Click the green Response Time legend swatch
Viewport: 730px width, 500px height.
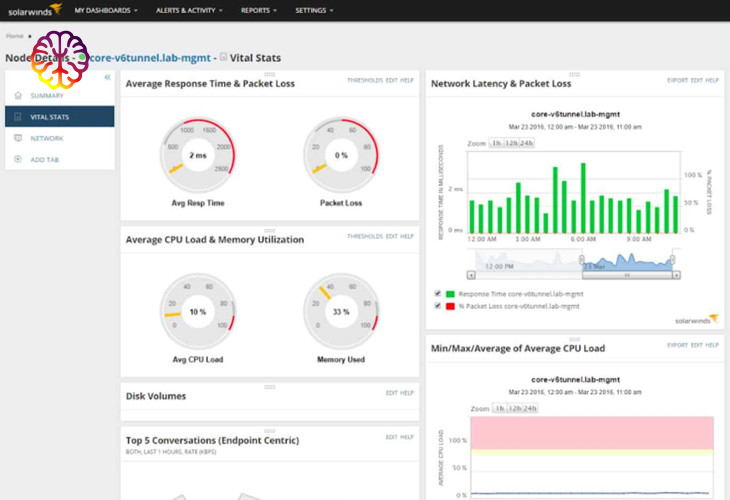[x=450, y=294]
